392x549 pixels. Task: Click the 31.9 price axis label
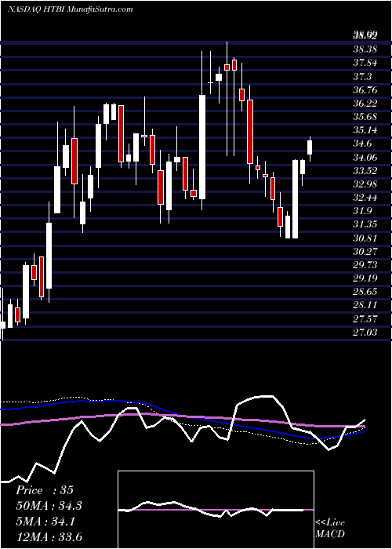click(x=363, y=211)
